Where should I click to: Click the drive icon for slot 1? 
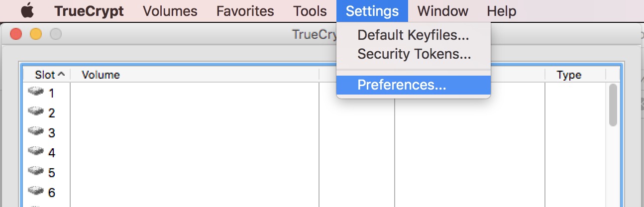(36, 92)
